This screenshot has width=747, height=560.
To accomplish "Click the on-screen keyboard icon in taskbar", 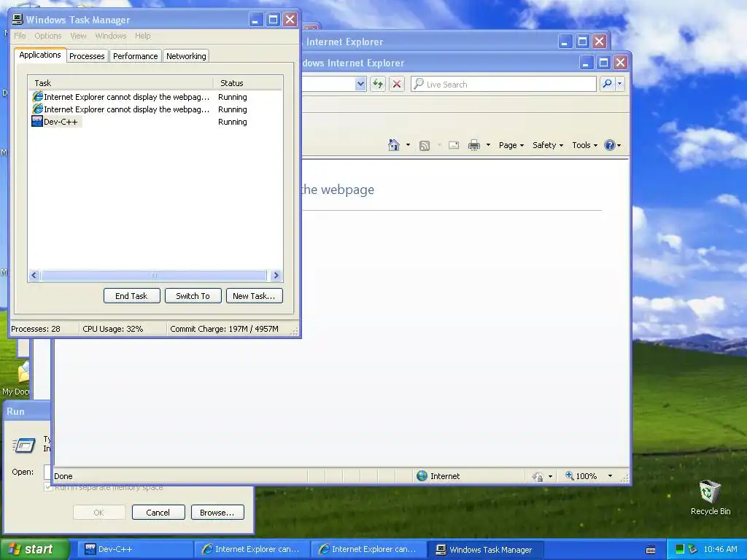I will 650,550.
